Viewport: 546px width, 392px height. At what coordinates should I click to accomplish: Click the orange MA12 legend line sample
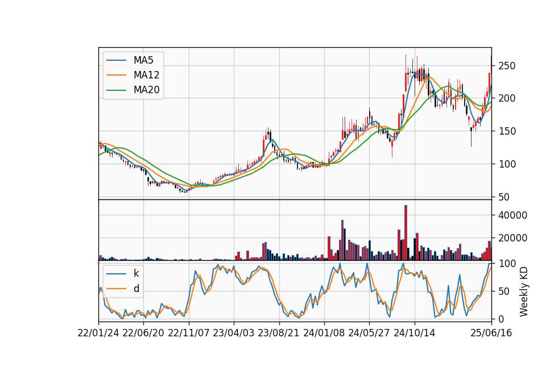[116, 75]
